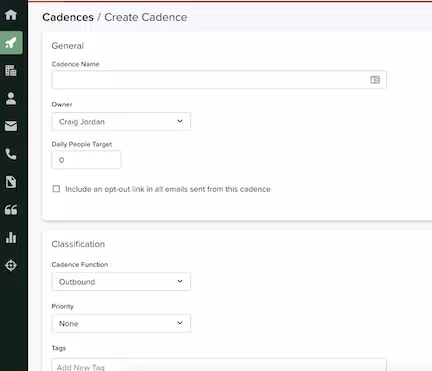Open the Templates document icon
This screenshot has height=371, width=432.
[11, 182]
